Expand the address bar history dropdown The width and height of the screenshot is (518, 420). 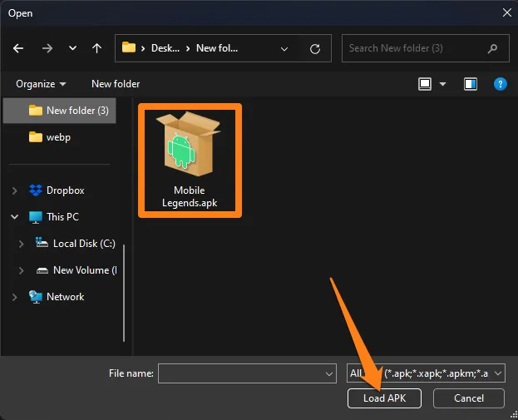pyautogui.click(x=284, y=49)
